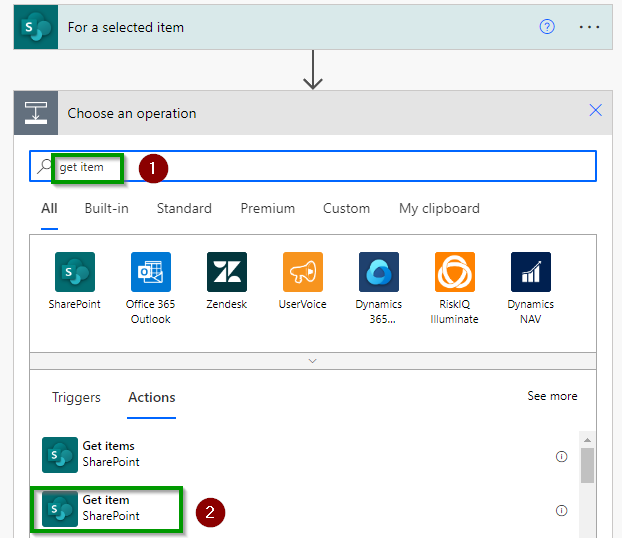Switch to the Actions tab
The width and height of the screenshot is (622, 538).
pos(152,397)
